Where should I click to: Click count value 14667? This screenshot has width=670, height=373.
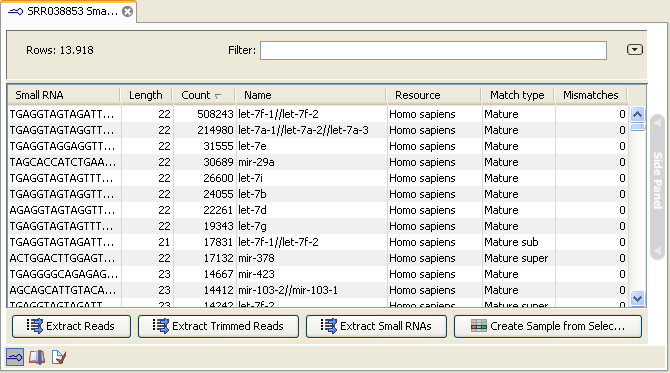click(x=218, y=274)
